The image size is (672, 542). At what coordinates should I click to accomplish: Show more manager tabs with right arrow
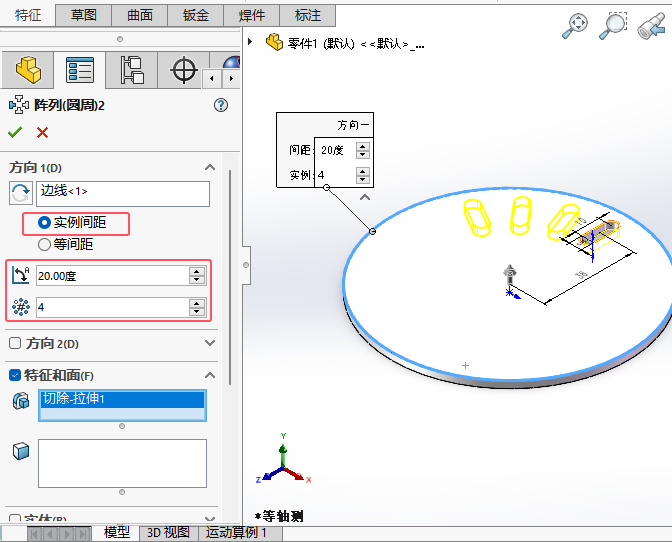coord(231,79)
